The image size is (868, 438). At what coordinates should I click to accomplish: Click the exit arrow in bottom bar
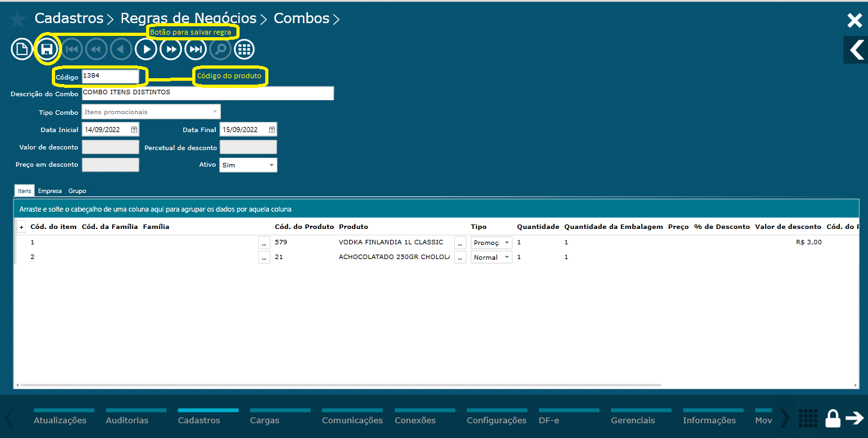(855, 418)
